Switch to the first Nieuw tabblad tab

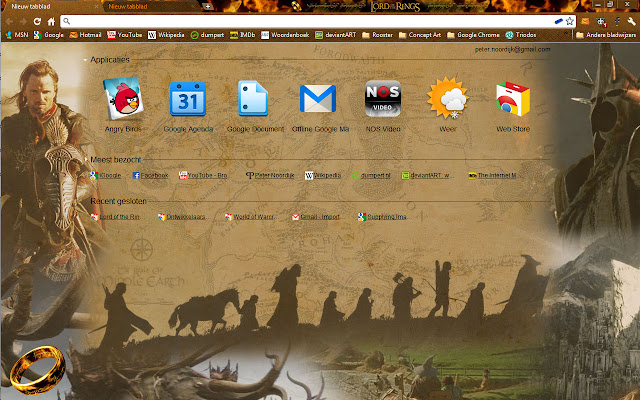(x=51, y=7)
